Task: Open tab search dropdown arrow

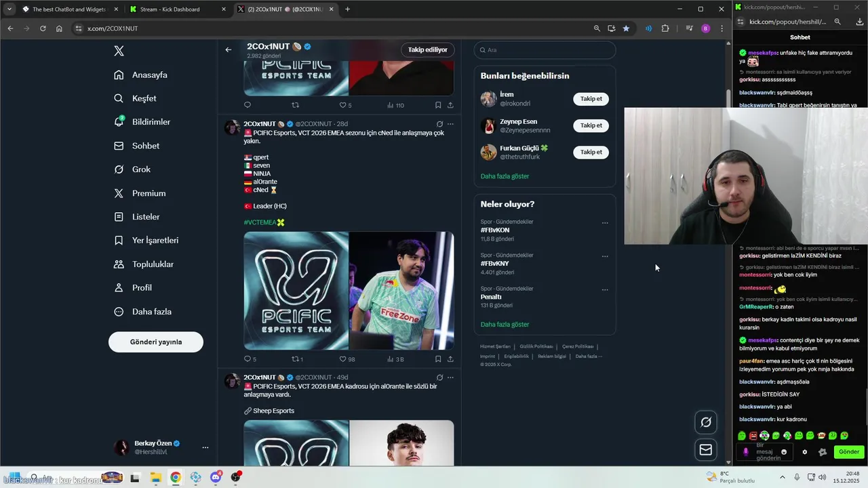Action: click(x=9, y=9)
